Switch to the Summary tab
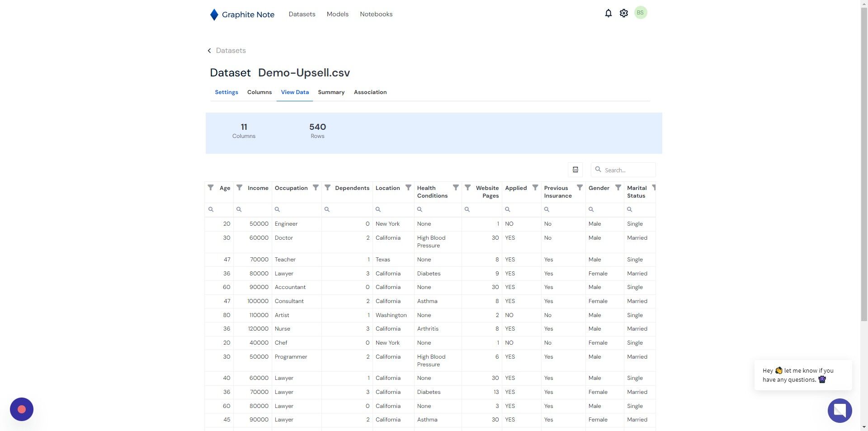Screen dimensions: 868x431 click(x=331, y=92)
